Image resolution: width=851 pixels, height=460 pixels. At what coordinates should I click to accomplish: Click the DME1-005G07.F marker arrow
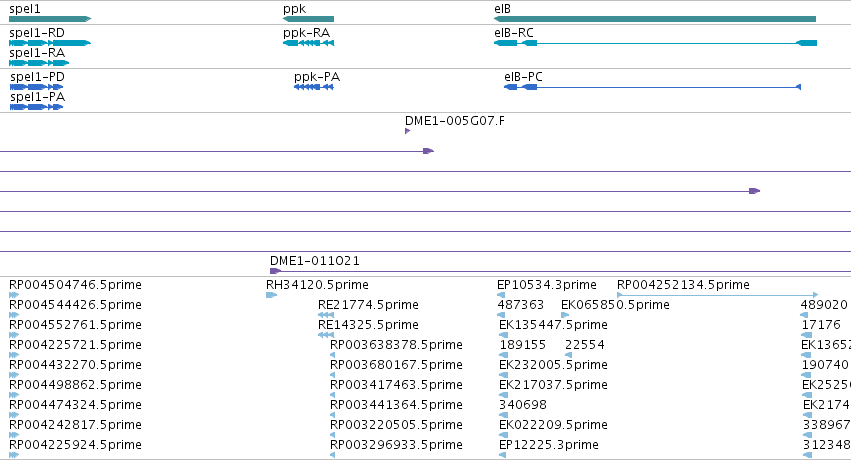(408, 131)
